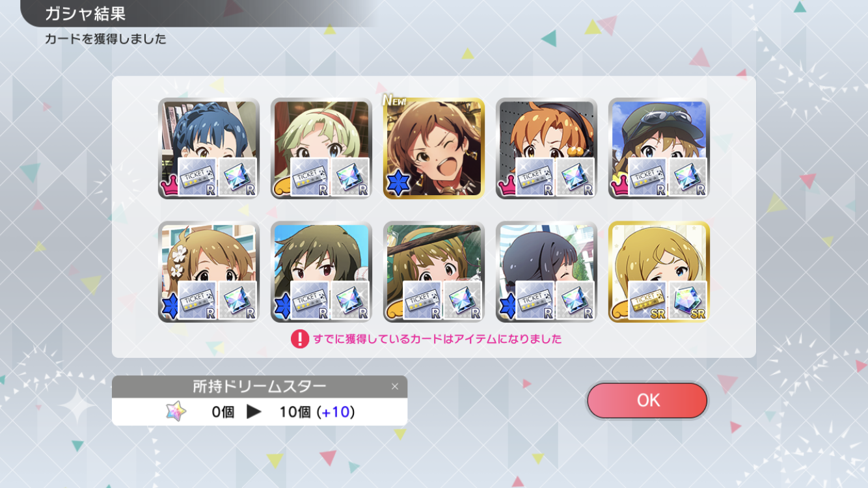This screenshot has height=488, width=868.
Task: Tap the dark-green-haired red-eyed card
Action: click(x=321, y=272)
